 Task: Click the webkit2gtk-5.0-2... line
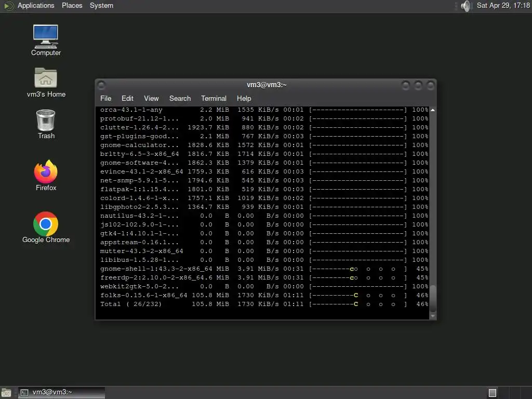264,286
